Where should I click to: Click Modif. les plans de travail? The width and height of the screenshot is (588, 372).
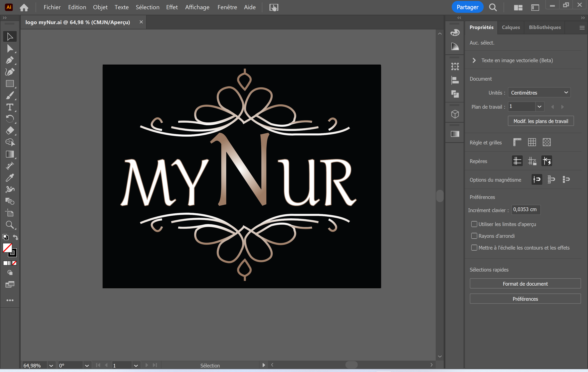coord(541,121)
